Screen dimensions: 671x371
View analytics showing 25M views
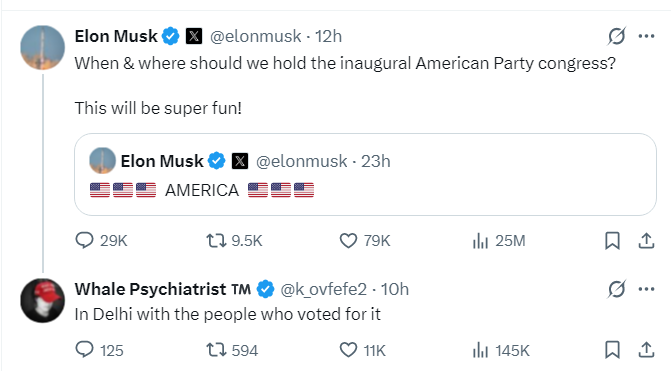(499, 240)
